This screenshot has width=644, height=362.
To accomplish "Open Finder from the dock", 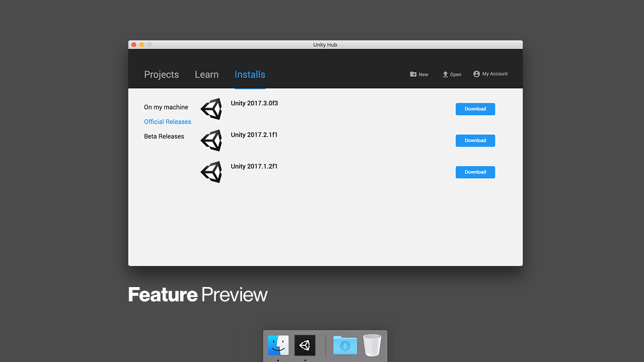I will click(x=278, y=345).
